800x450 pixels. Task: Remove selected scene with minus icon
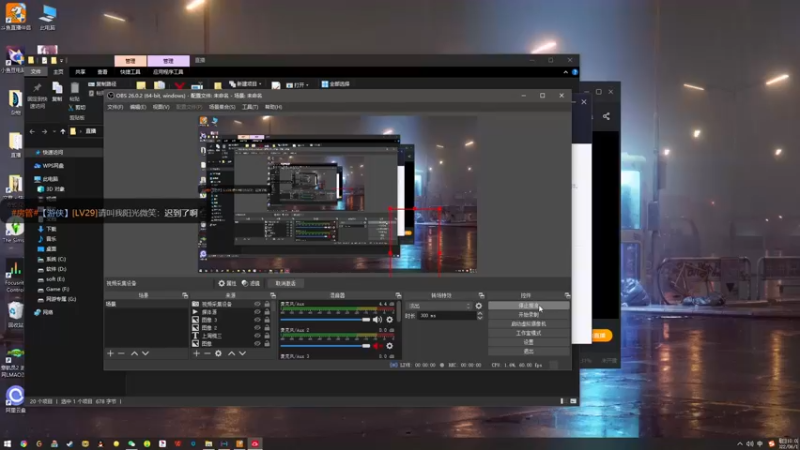point(121,353)
